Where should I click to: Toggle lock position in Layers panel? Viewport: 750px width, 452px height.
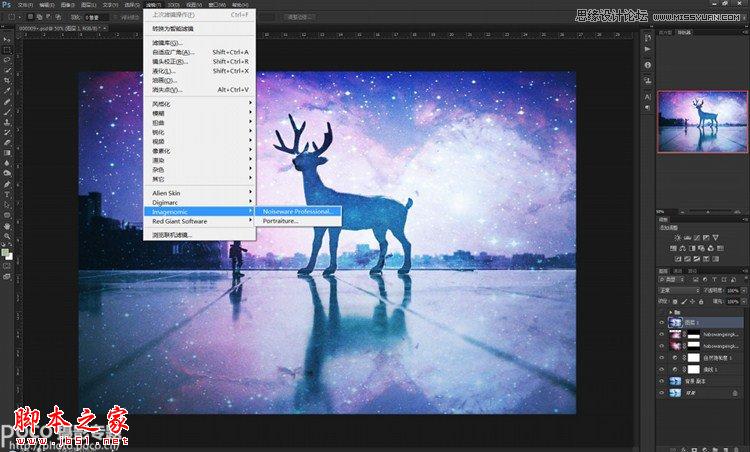[693, 302]
